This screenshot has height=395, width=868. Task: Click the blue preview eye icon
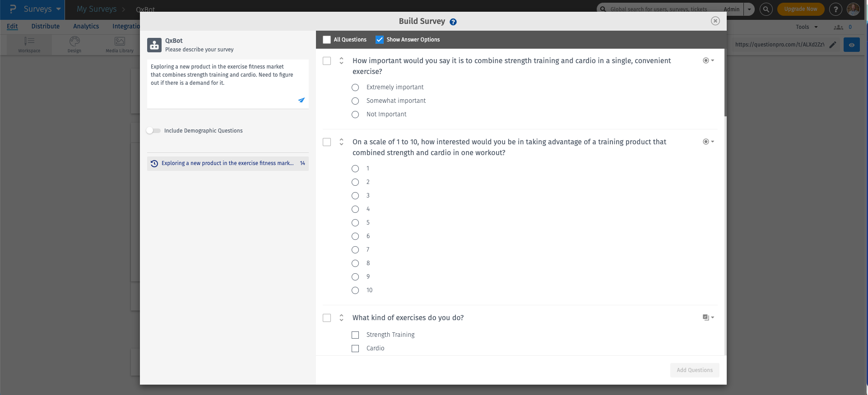pos(851,45)
